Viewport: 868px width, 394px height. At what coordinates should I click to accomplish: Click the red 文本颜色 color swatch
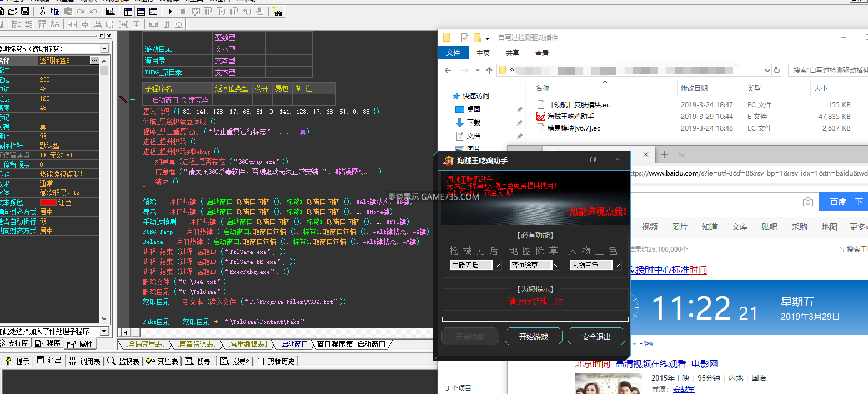click(48, 203)
